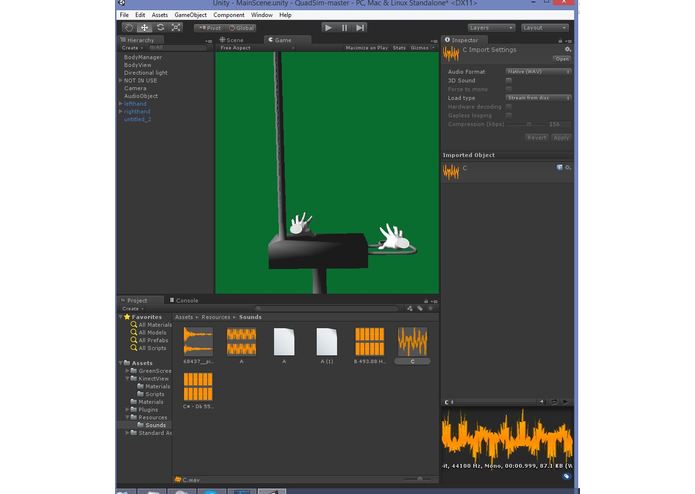695x494 pixels.
Task: Open the Audio Format dropdown
Action: coord(538,72)
